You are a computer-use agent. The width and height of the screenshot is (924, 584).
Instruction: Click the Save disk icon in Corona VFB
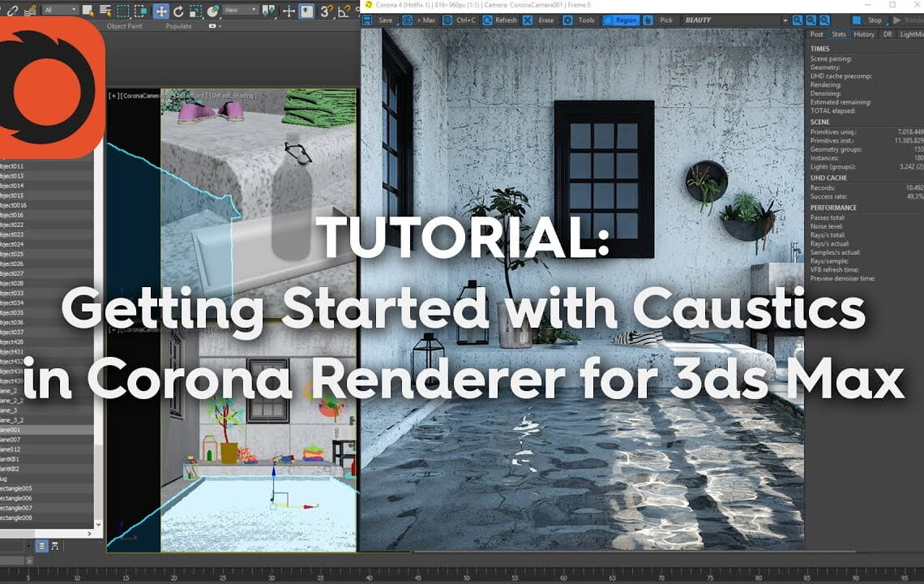point(367,20)
